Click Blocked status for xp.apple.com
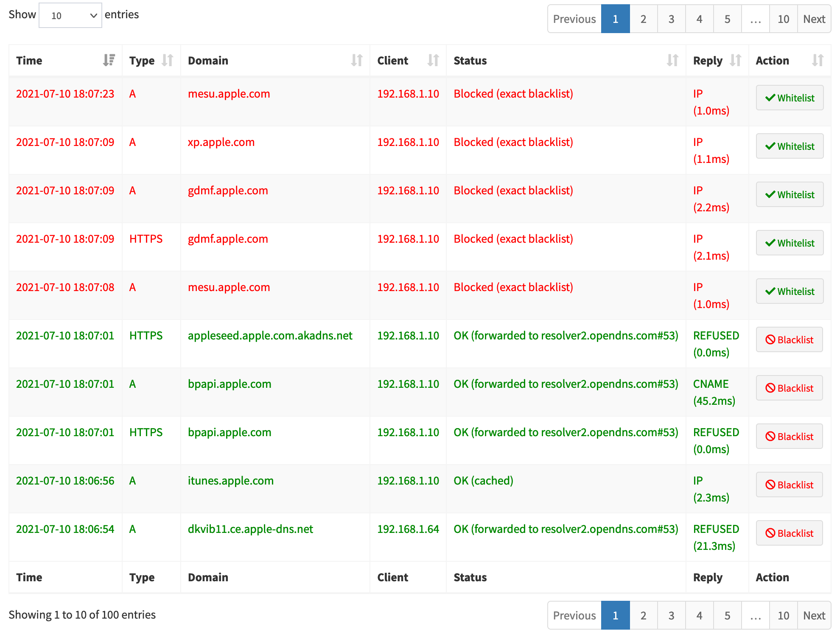Image resolution: width=840 pixels, height=636 pixels. pyautogui.click(x=513, y=142)
